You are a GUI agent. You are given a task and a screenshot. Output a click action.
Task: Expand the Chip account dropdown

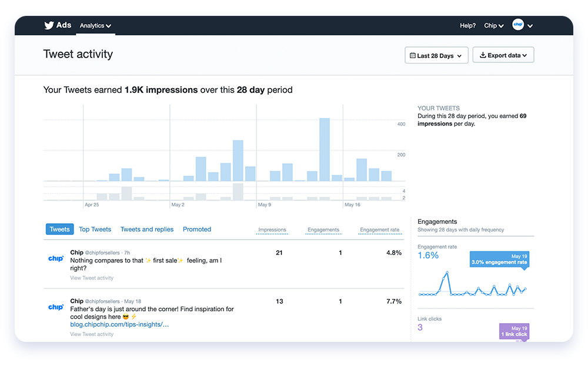493,25
